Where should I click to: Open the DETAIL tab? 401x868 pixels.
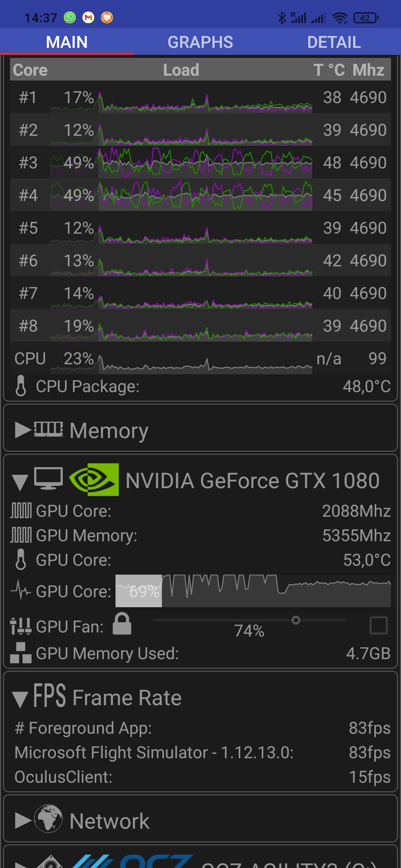click(x=334, y=42)
